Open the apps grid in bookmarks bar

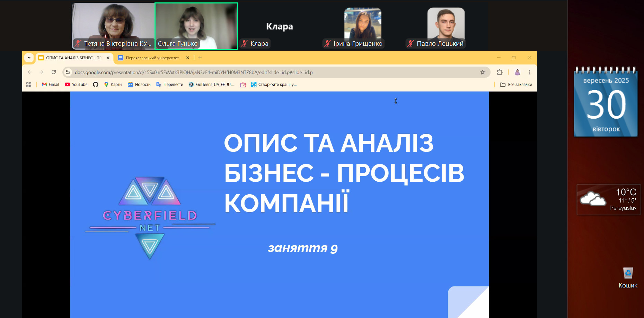pyautogui.click(x=29, y=85)
